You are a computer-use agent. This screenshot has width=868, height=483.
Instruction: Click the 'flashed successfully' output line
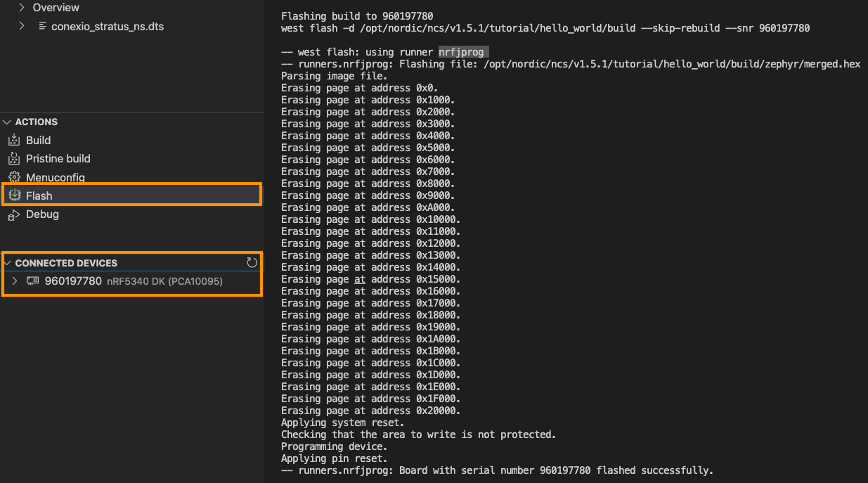point(497,470)
